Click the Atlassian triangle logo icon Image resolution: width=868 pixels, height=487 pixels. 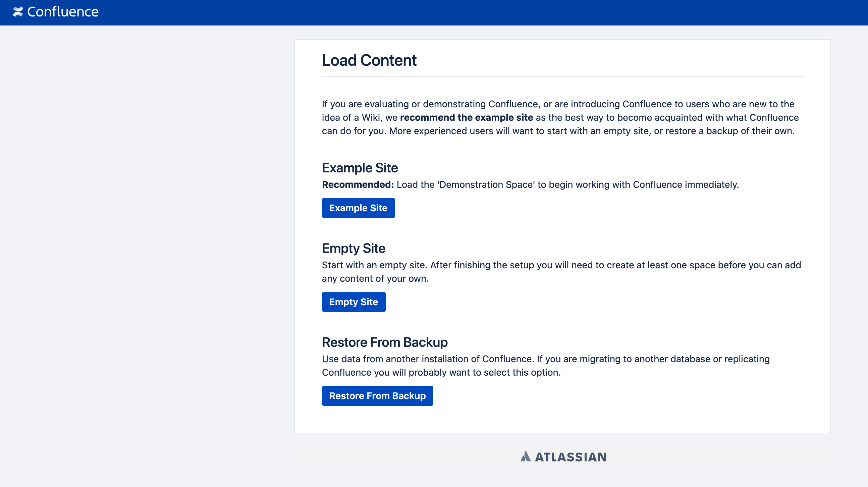click(x=525, y=457)
